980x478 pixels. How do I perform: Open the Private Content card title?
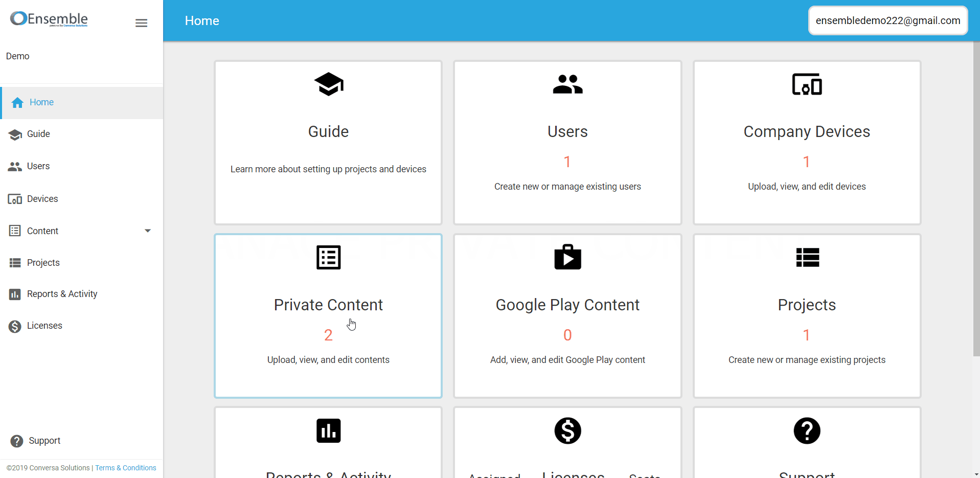click(x=328, y=305)
